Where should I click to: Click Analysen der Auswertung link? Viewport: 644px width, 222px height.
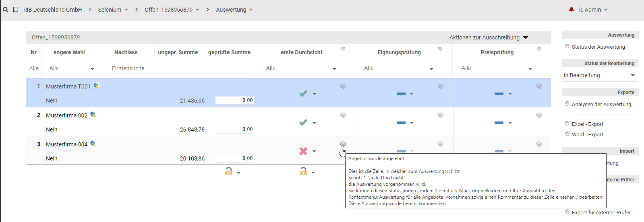pos(601,105)
